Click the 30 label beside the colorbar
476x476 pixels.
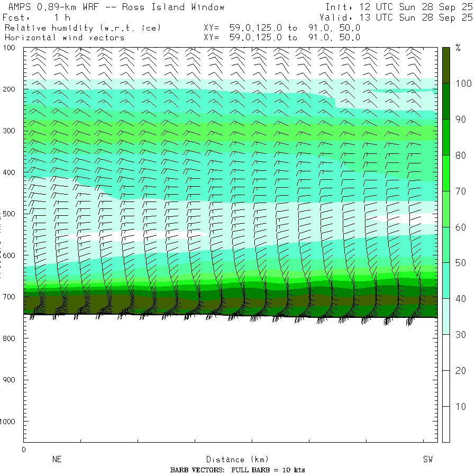(x=461, y=335)
